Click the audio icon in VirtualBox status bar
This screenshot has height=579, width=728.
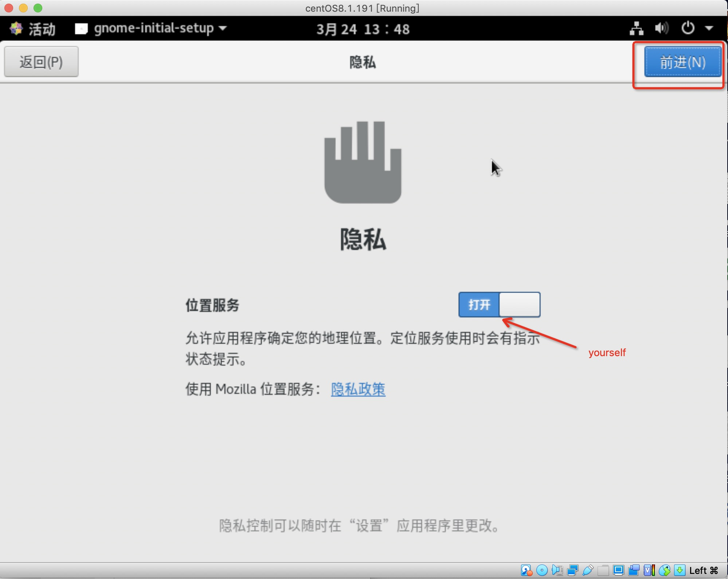tap(557, 571)
